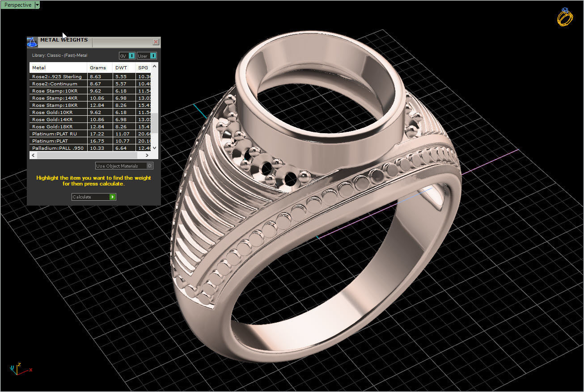The width and height of the screenshot is (584, 392).
Task: Click the metal list down scroll arrow
Action: pos(155,148)
